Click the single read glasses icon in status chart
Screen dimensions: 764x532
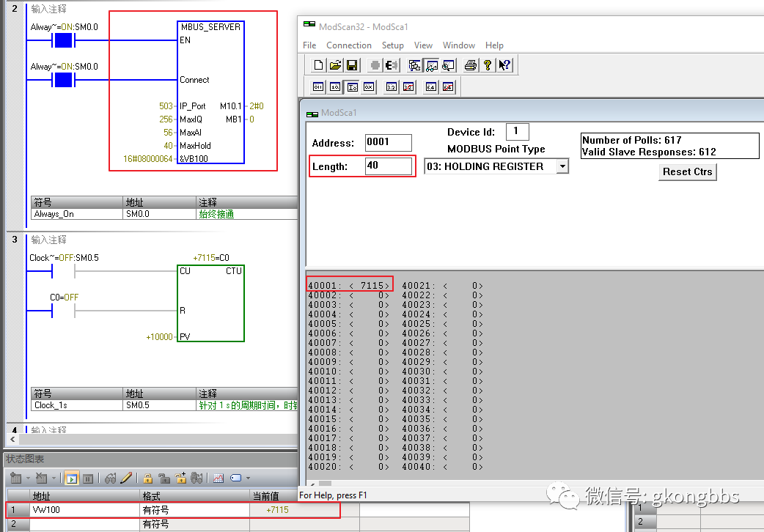tap(111, 479)
